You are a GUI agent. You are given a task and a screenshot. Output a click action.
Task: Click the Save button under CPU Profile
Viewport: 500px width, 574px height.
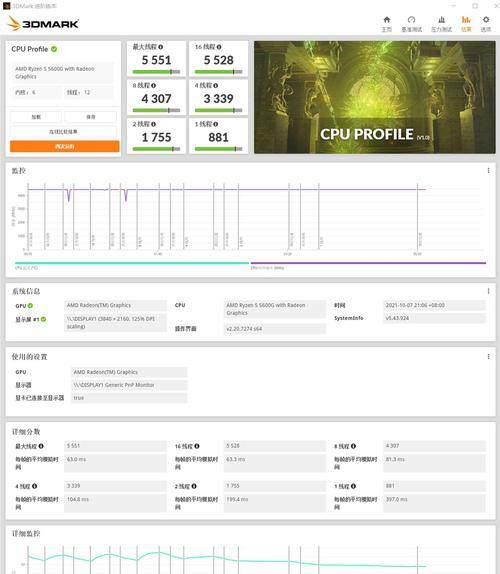(x=91, y=117)
